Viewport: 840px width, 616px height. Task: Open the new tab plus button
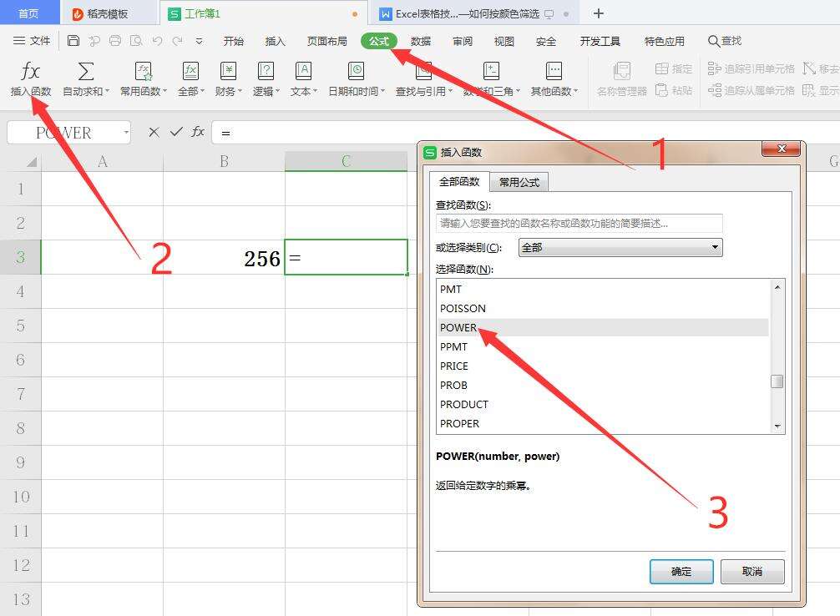(x=599, y=13)
